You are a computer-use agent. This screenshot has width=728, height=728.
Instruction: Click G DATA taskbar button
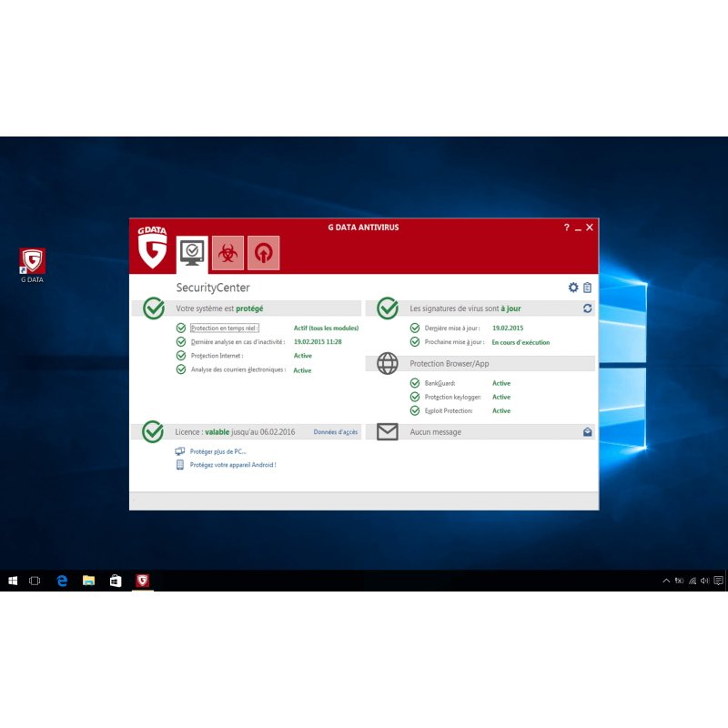coord(143,581)
